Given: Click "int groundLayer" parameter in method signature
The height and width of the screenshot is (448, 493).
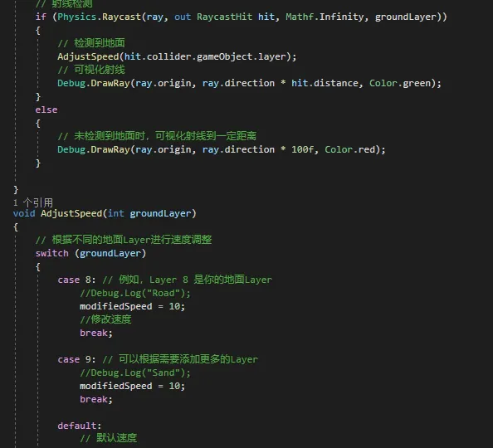Looking at the screenshot, I should (149, 213).
